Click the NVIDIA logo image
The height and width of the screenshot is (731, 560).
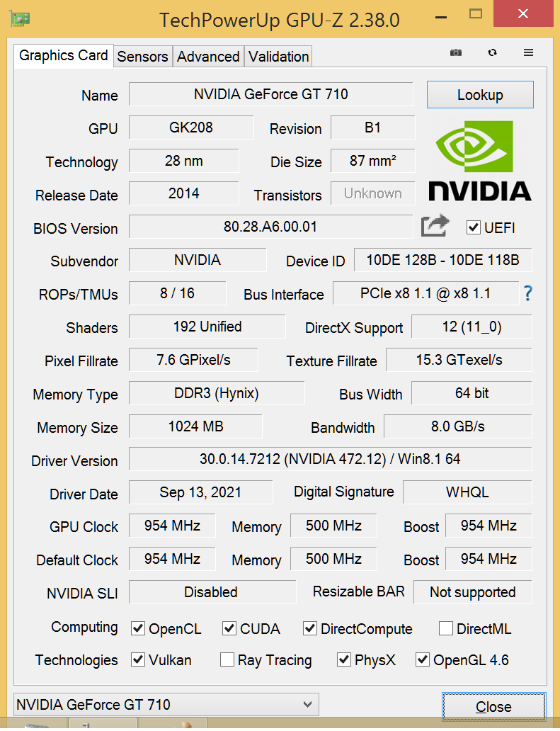coord(480,161)
